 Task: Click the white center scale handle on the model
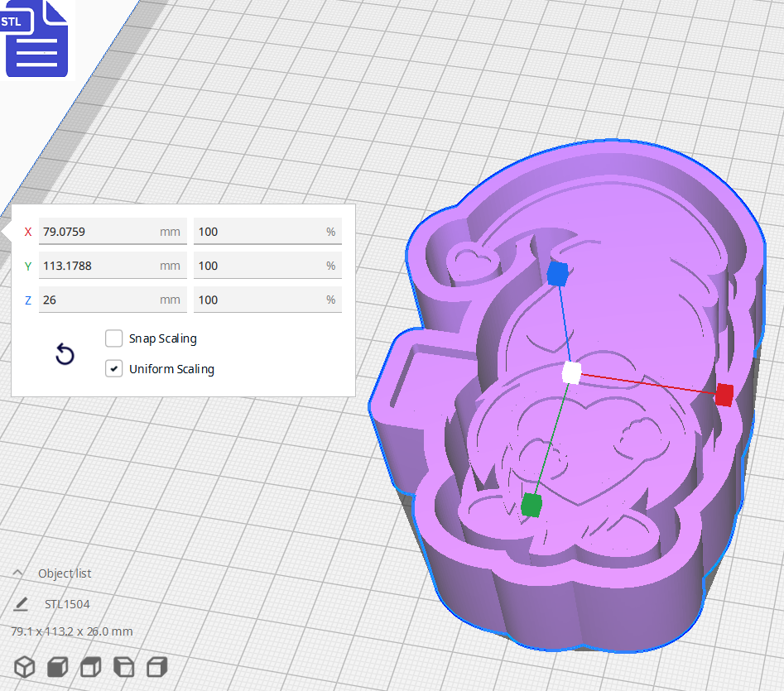tap(570, 374)
